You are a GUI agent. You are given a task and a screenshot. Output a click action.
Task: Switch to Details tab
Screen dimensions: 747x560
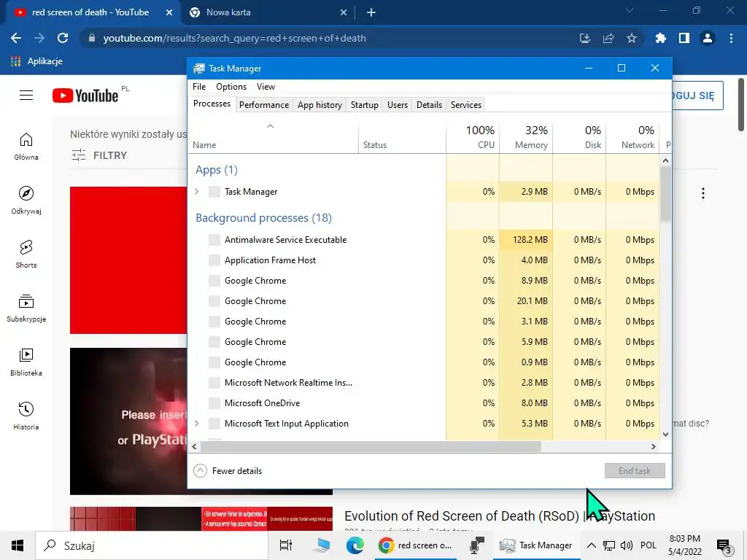[x=429, y=105]
